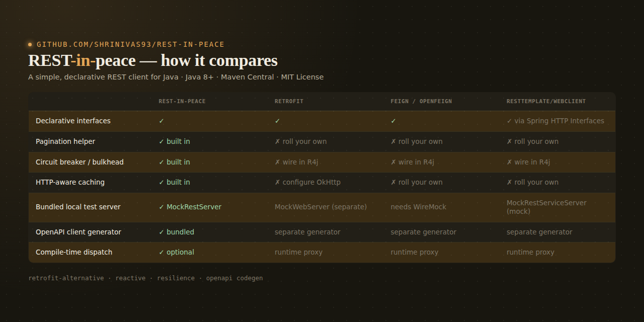
Task: Select the 'Pagination helper' row label
Action: pos(65,141)
